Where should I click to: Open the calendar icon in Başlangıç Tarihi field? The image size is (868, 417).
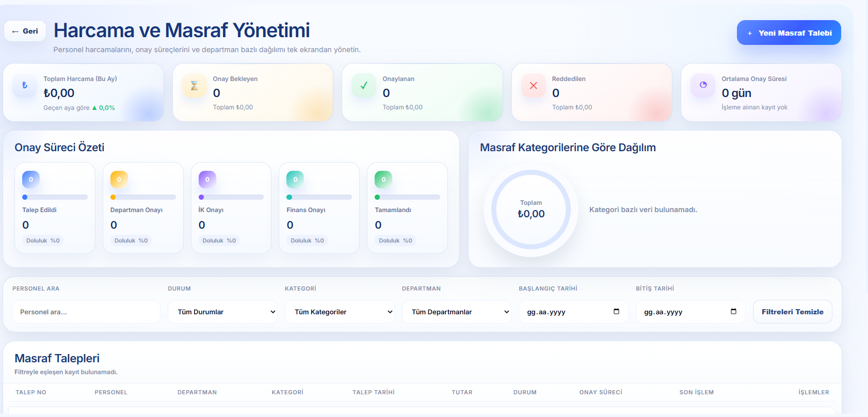[616, 311]
